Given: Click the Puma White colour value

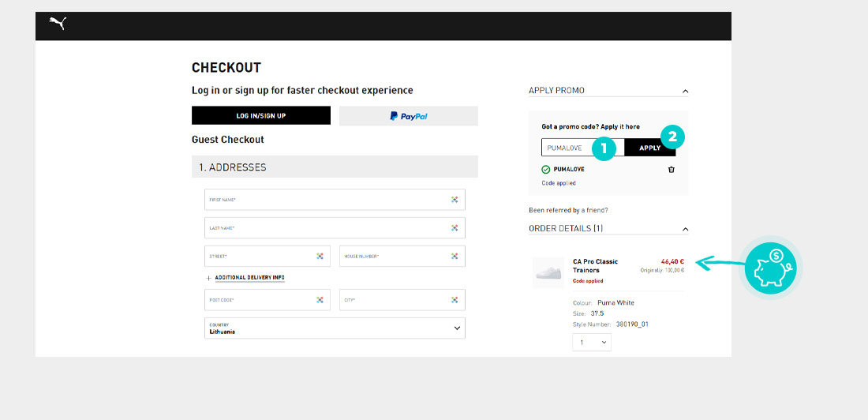Looking at the screenshot, I should click(616, 302).
